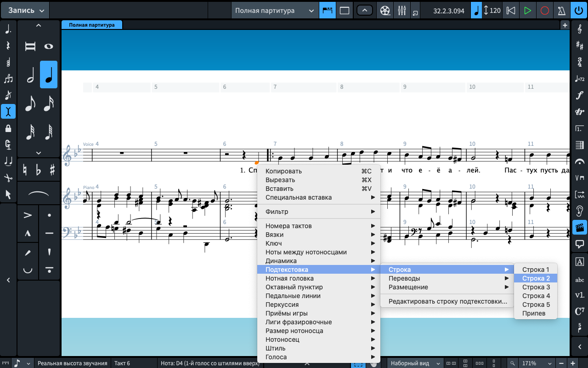This screenshot has height=368, width=588.
Task: Select Копировать in the context menu
Action: (283, 171)
